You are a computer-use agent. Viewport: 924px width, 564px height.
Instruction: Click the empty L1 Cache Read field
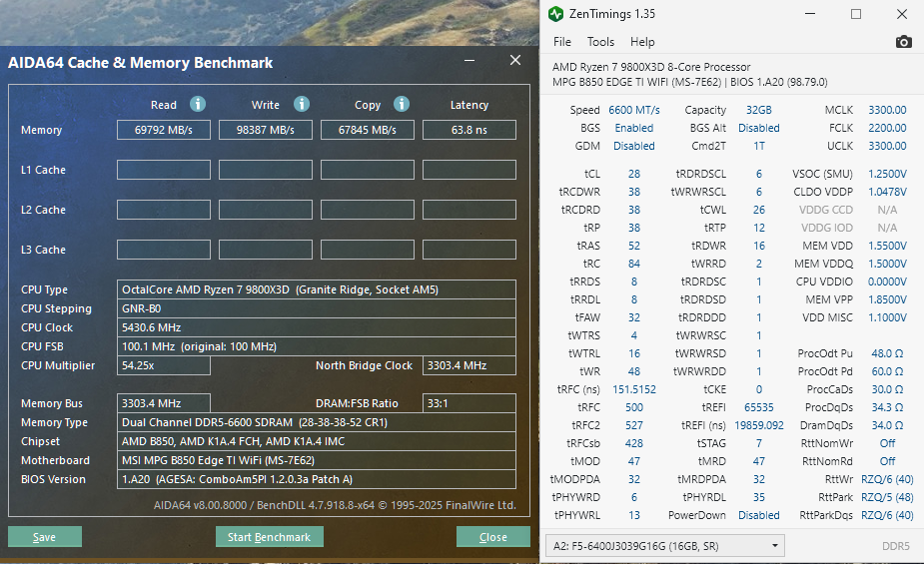(x=164, y=170)
